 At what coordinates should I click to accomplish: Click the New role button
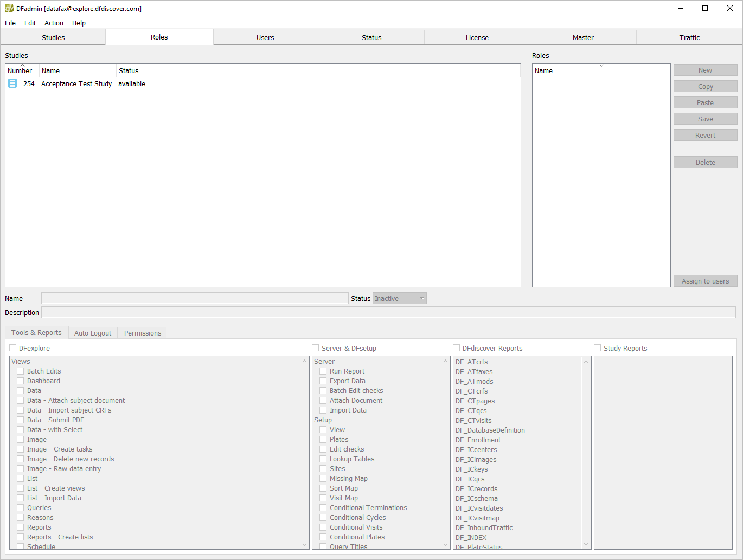point(705,70)
